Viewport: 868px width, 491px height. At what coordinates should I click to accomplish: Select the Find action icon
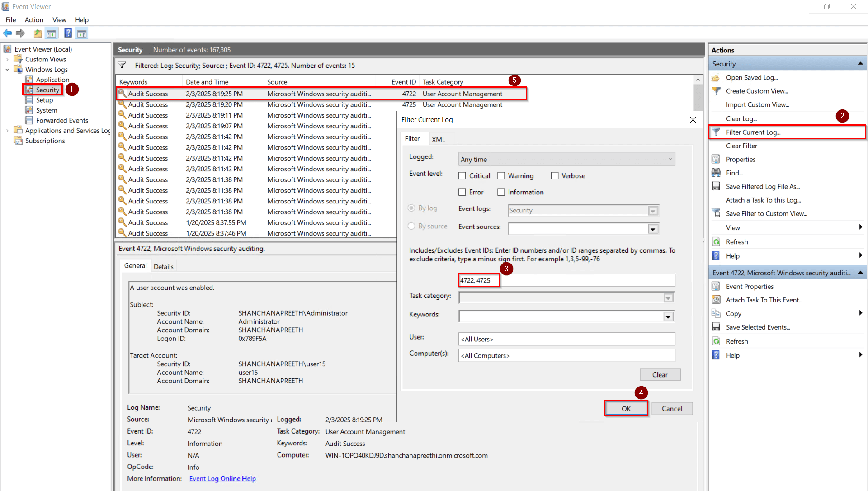point(715,172)
